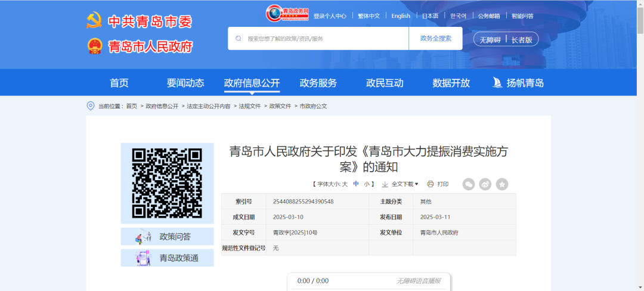Click the printer icon to print
Viewport: 644px width, 291px height.
[x=431, y=184]
